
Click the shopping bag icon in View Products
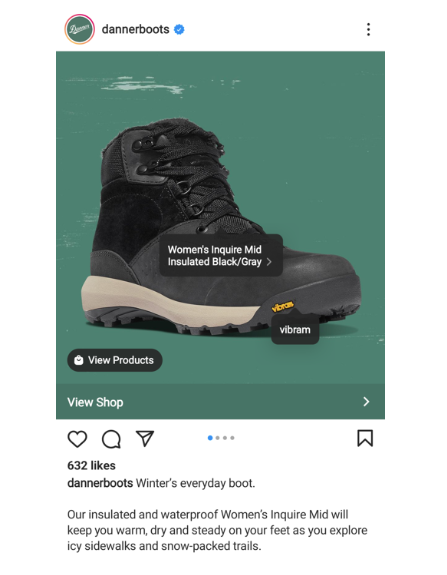click(78, 360)
